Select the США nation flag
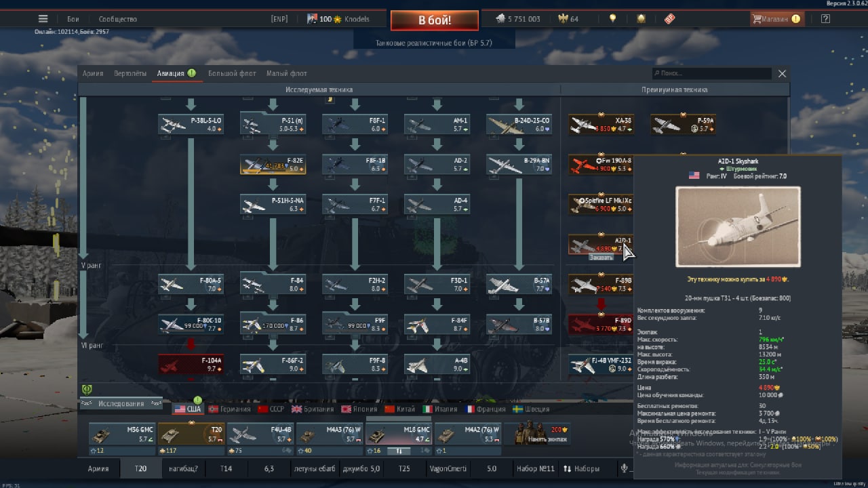 188,409
